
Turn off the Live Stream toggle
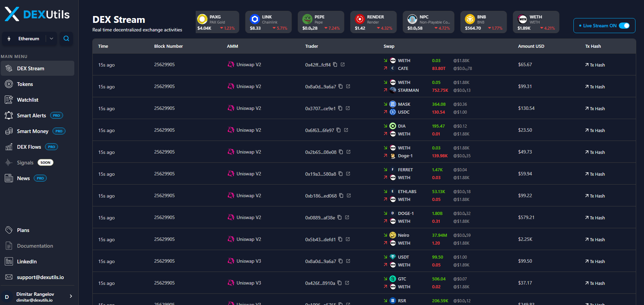point(624,26)
